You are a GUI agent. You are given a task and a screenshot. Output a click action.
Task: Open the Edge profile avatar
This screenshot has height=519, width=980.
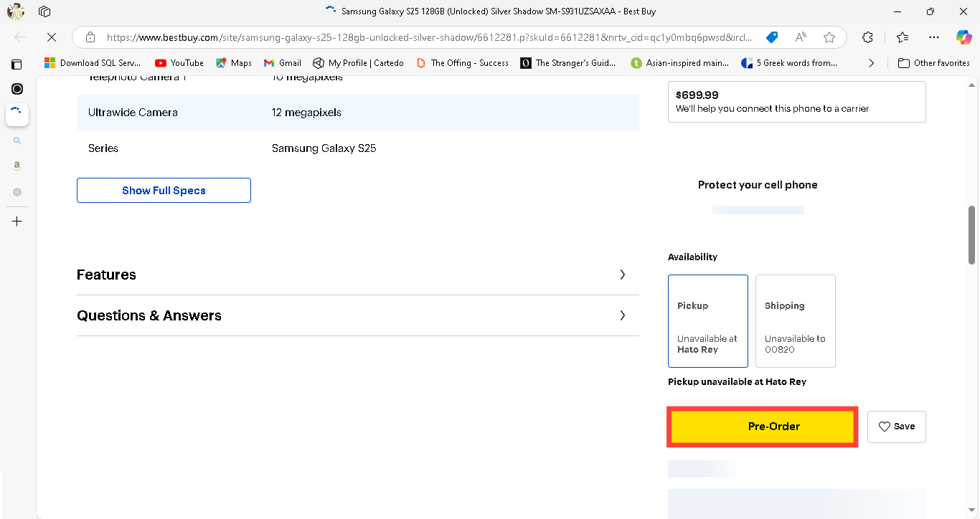click(16, 11)
